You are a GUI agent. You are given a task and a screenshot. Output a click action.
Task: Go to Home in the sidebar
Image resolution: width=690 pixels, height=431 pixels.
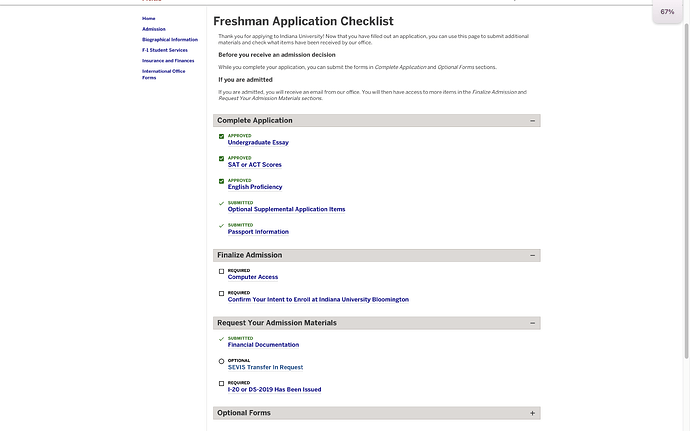pyautogui.click(x=149, y=18)
